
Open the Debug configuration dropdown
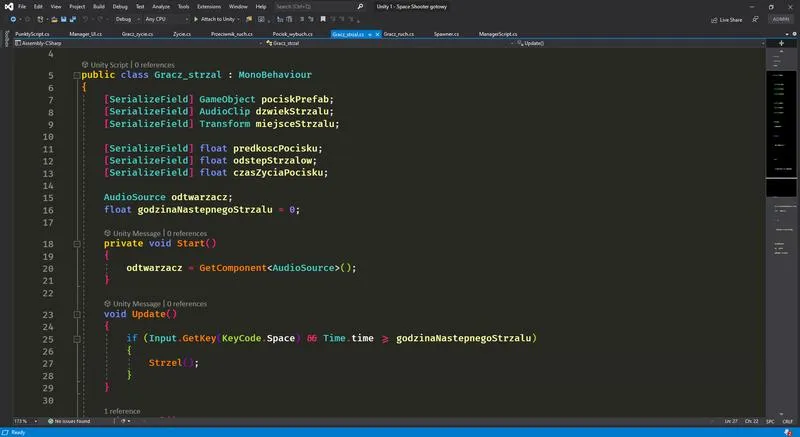pyautogui.click(x=127, y=19)
